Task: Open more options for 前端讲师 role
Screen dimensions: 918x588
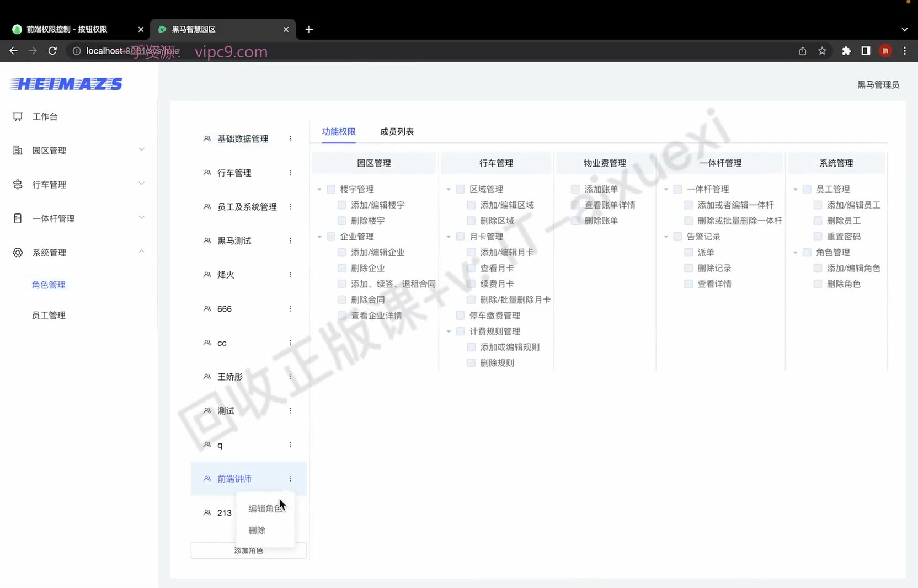Action: 290,479
